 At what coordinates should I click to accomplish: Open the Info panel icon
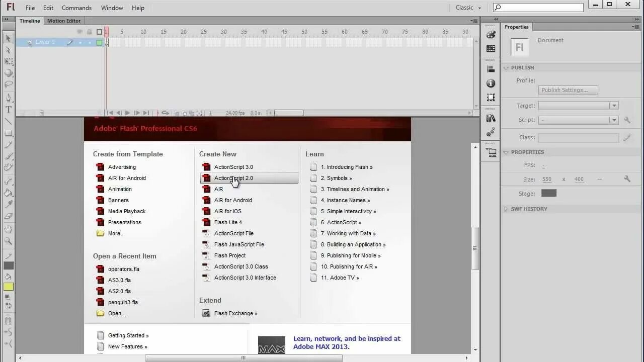[x=491, y=83]
